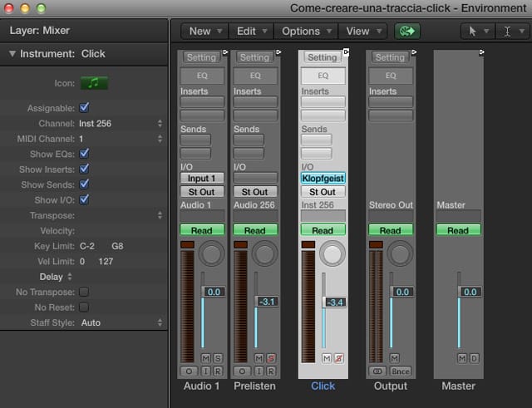
Task: Click Click channel fader at -3.4
Action: click(334, 302)
